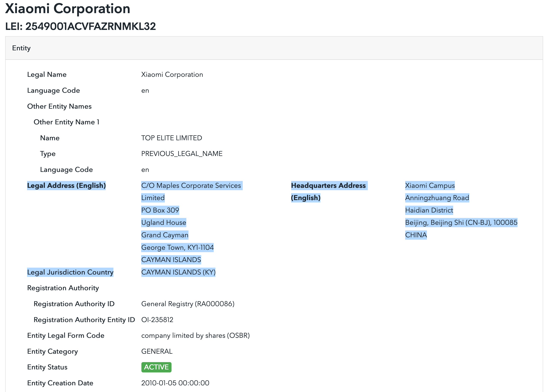Click the green ACTIVE status badge
This screenshot has width=547, height=392.
point(156,367)
